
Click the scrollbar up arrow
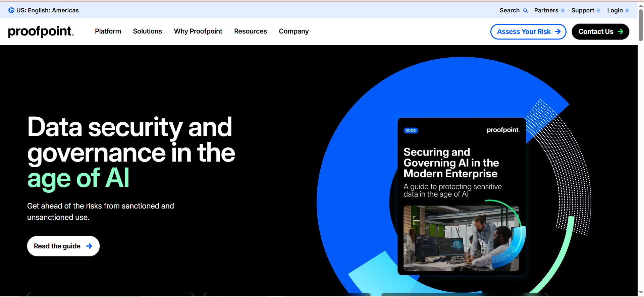coord(641,6)
